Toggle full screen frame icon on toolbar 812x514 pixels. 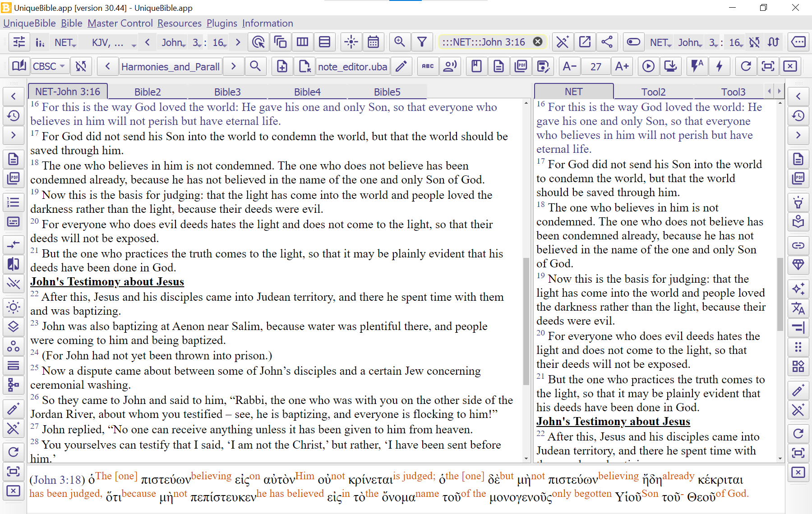click(768, 66)
